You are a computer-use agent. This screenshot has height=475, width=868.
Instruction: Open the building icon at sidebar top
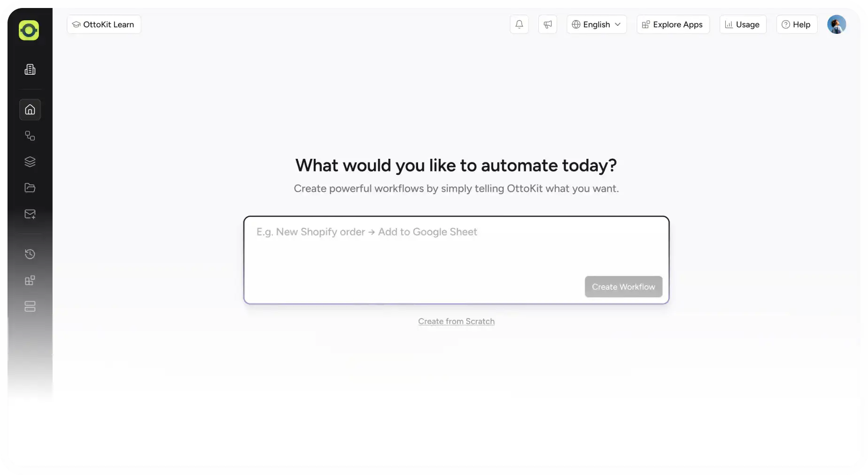click(30, 69)
